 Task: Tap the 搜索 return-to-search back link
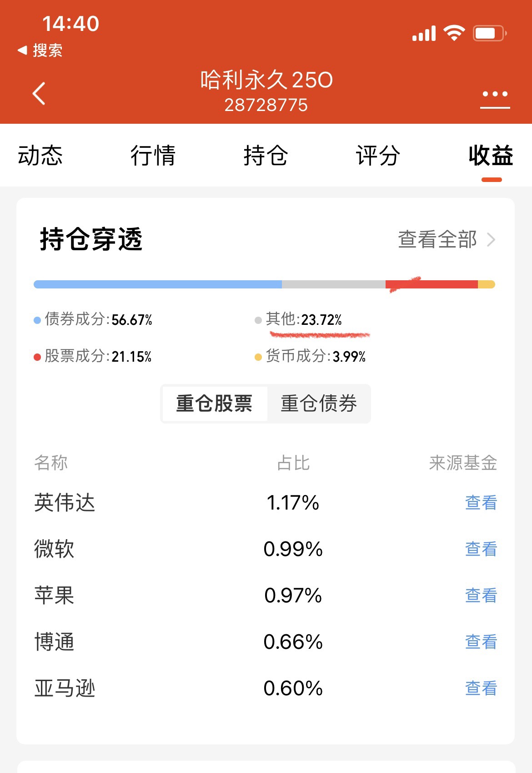(x=40, y=50)
